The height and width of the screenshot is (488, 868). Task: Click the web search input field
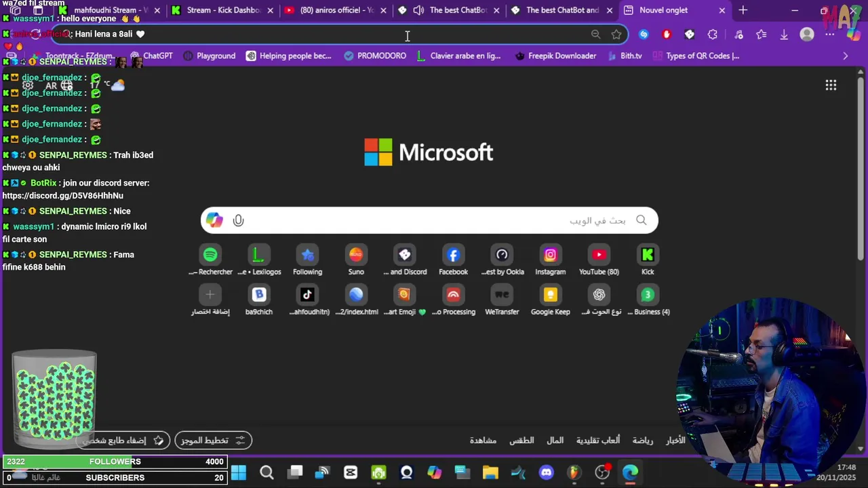point(429,220)
